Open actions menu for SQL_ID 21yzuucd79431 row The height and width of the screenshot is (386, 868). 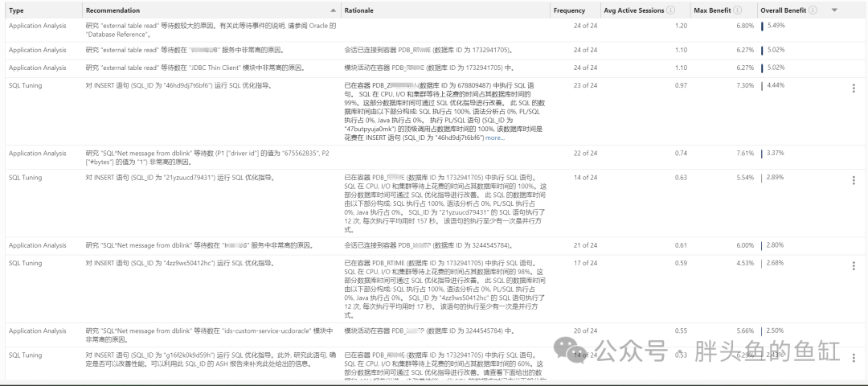tap(854, 180)
